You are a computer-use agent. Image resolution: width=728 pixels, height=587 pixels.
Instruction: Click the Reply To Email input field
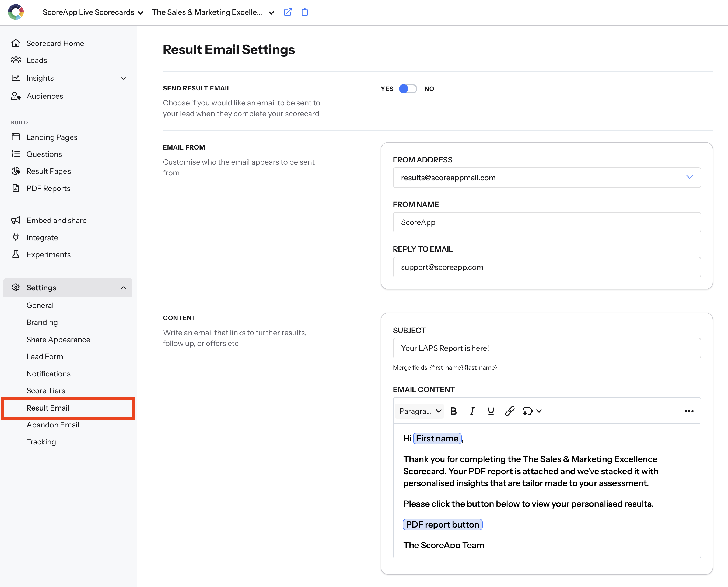click(547, 267)
